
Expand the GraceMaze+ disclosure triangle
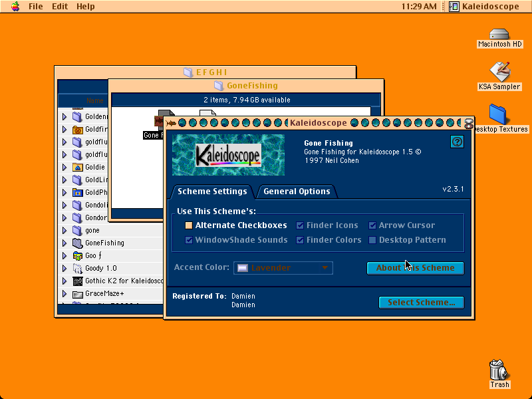(x=65, y=294)
